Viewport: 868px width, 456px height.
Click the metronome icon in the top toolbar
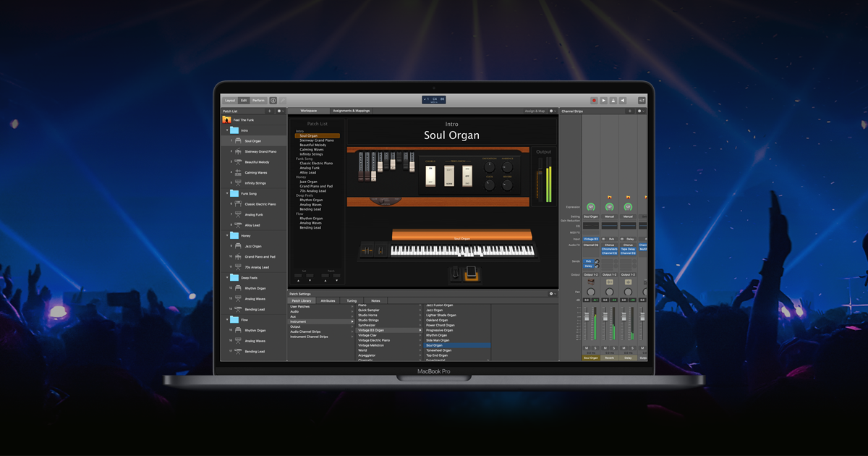click(x=613, y=100)
